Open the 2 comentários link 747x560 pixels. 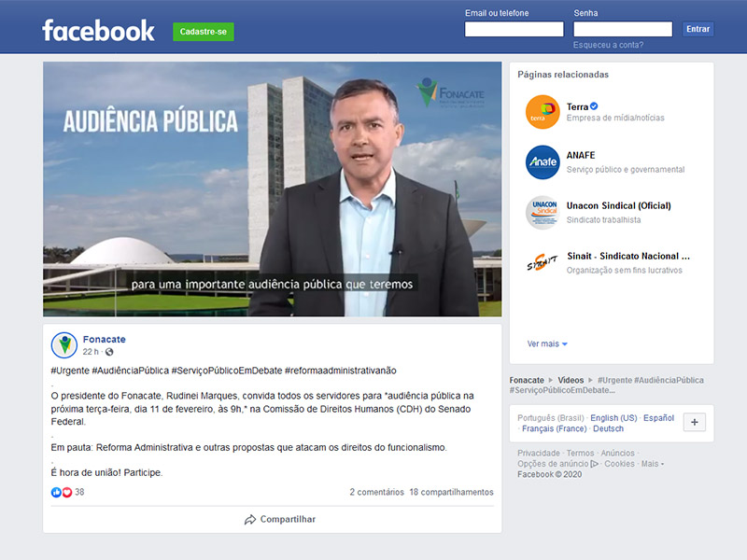point(377,492)
